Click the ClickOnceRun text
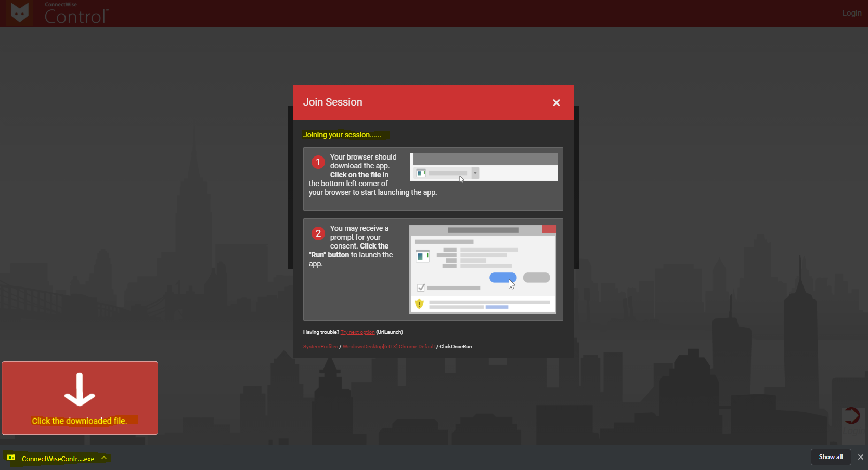This screenshot has height=470, width=868. [456, 347]
